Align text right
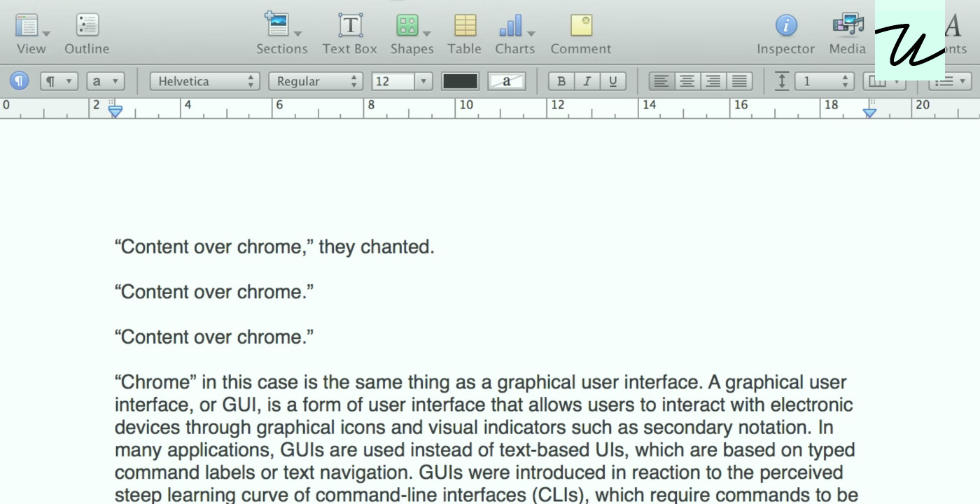 click(713, 81)
